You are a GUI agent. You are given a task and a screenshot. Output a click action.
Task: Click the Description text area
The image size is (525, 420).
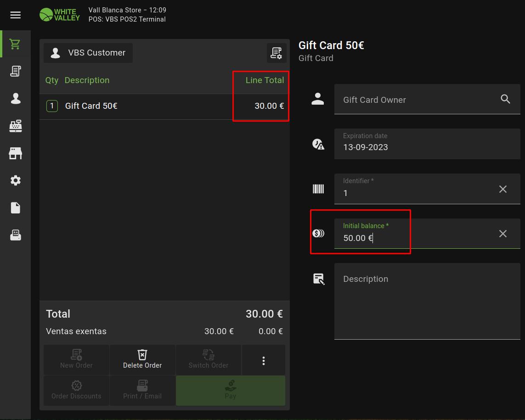(426, 301)
